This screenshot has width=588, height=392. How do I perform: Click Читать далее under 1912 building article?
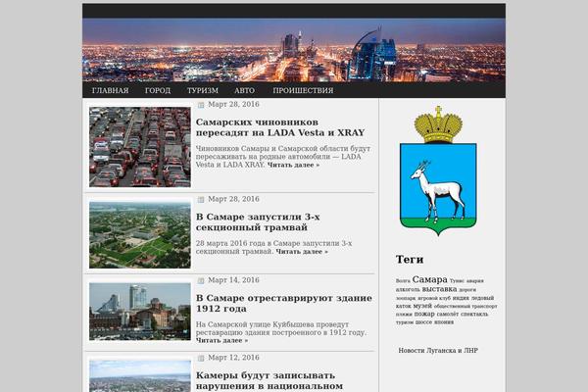(x=221, y=341)
